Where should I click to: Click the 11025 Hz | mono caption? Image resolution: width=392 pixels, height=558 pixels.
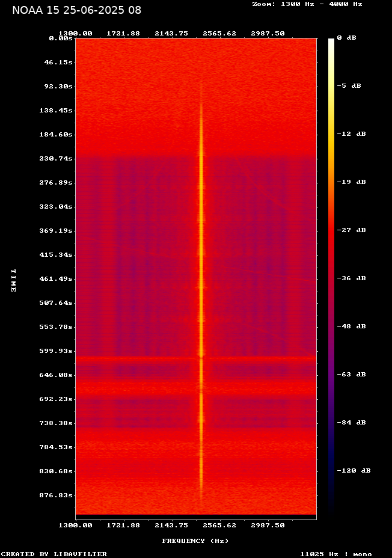pos(336,554)
